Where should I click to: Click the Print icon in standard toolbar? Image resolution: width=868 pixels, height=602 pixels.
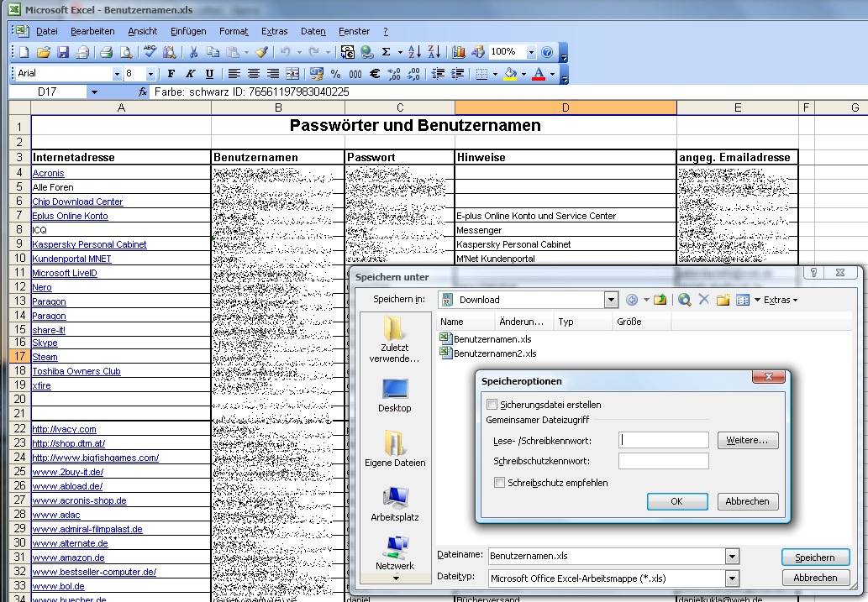(106, 53)
